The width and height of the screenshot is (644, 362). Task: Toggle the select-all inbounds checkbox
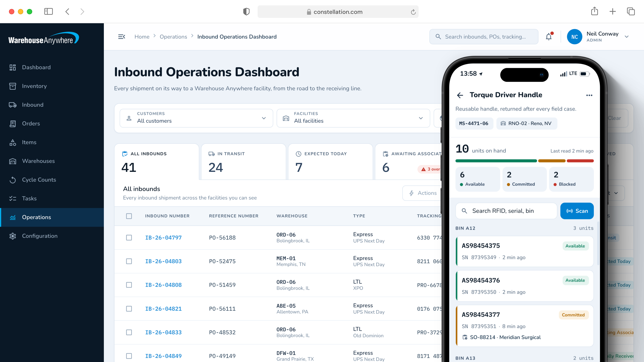point(129,216)
